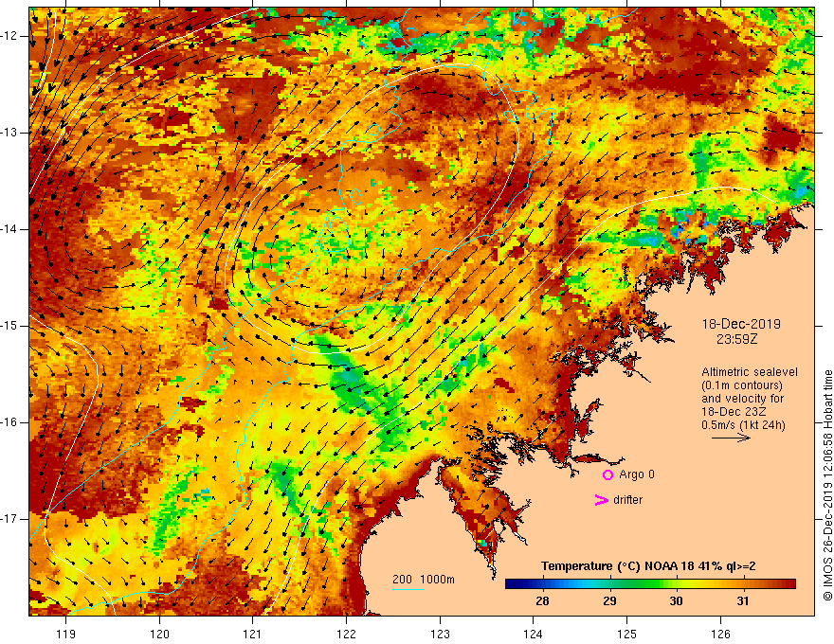
Task: Click latitude axis label -14
Action: point(9,229)
